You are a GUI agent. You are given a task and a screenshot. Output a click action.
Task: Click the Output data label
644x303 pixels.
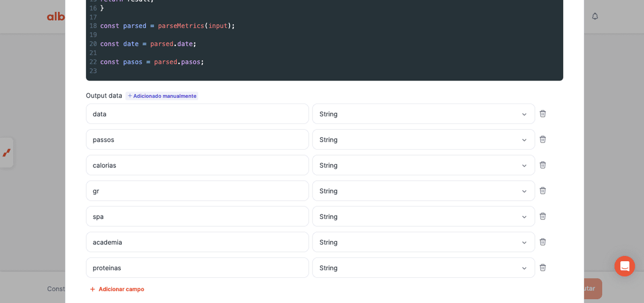104,95
